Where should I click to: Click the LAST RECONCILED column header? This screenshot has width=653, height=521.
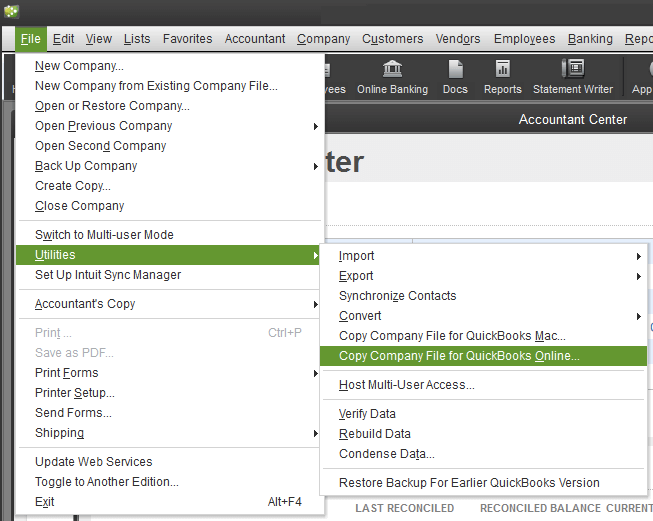click(404, 508)
